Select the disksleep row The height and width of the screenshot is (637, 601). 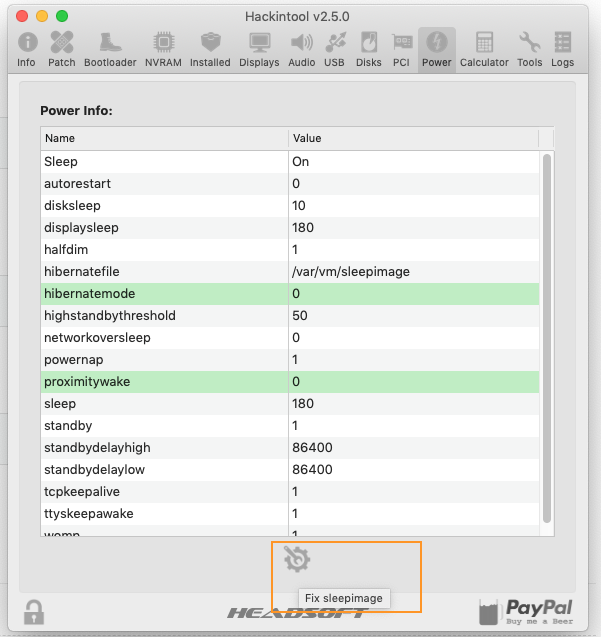[290, 206]
